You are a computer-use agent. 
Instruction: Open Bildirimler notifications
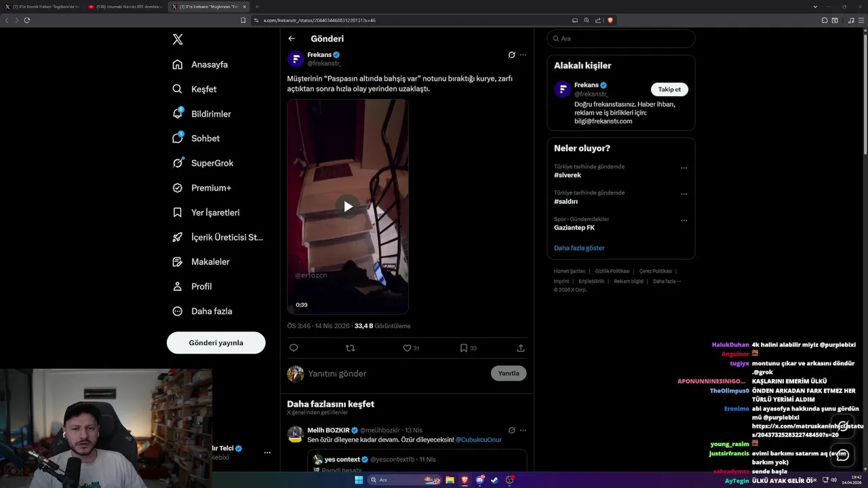(201, 114)
